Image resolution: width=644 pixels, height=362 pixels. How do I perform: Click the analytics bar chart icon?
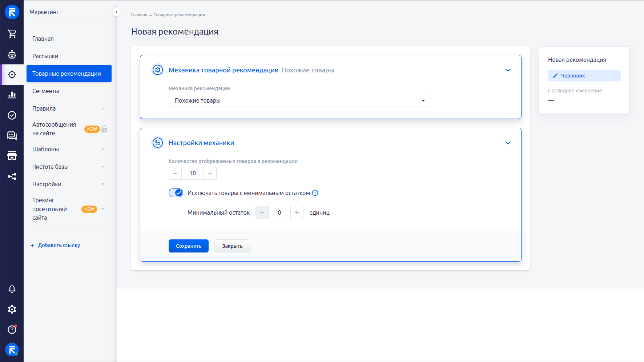pyautogui.click(x=12, y=95)
